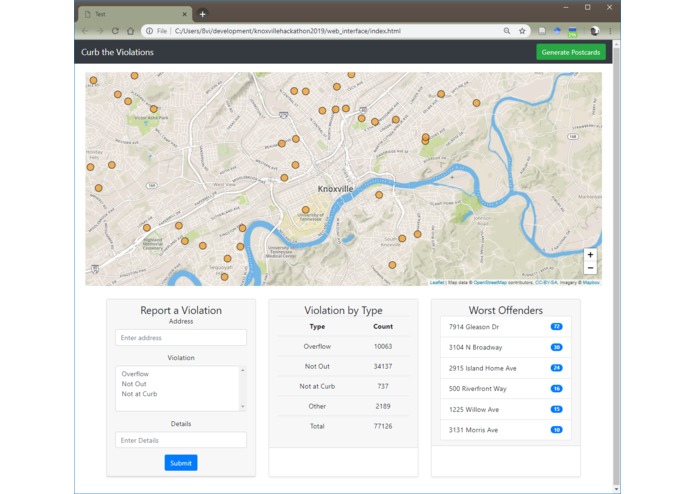The image size is (695, 494).
Task: Open a new browser tab
Action: (x=203, y=14)
